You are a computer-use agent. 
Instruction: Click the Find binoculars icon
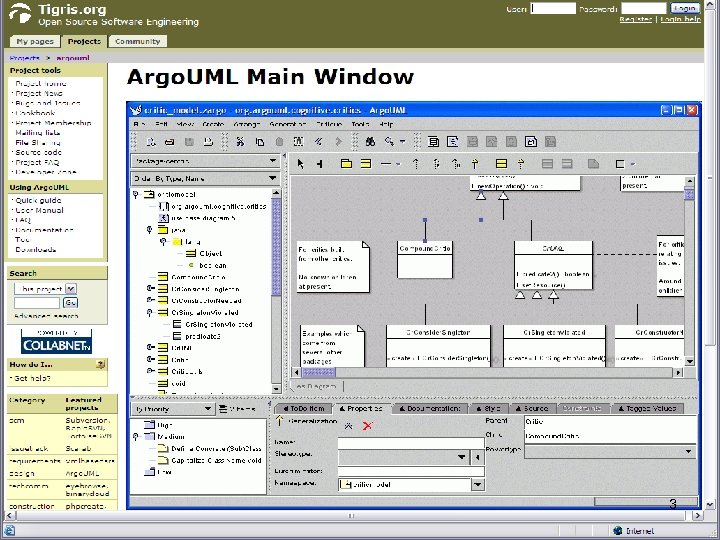(x=370, y=142)
